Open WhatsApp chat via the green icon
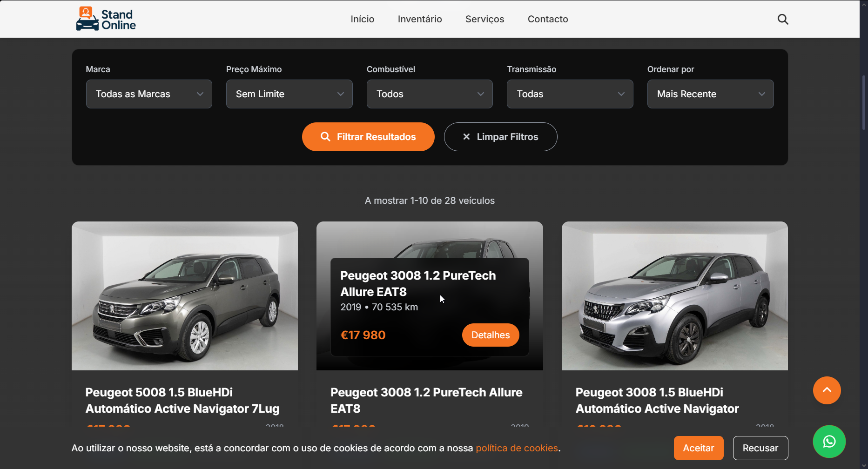This screenshot has height=469, width=868. (x=829, y=441)
